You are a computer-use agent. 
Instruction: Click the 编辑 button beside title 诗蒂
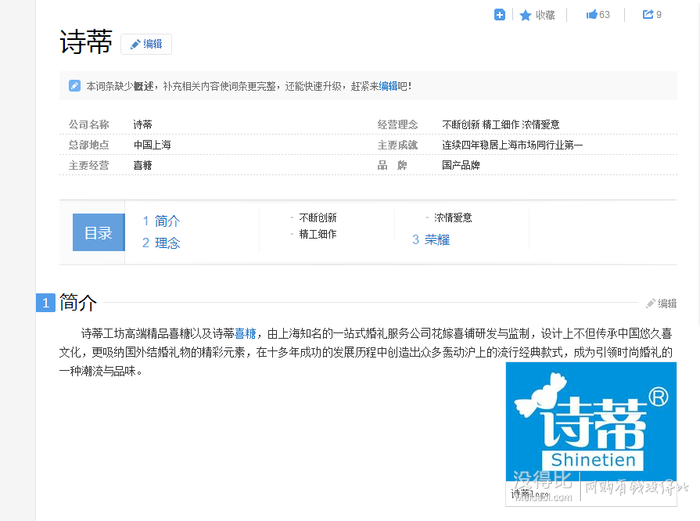coord(146,44)
